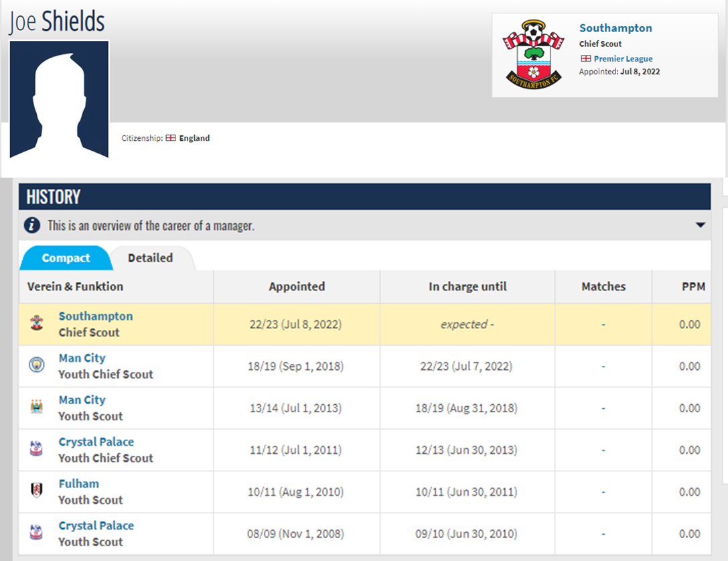Viewport: 728px width, 561px height.
Task: Click the 09/10 (Jun 30, 2010) cell
Action: click(x=466, y=533)
